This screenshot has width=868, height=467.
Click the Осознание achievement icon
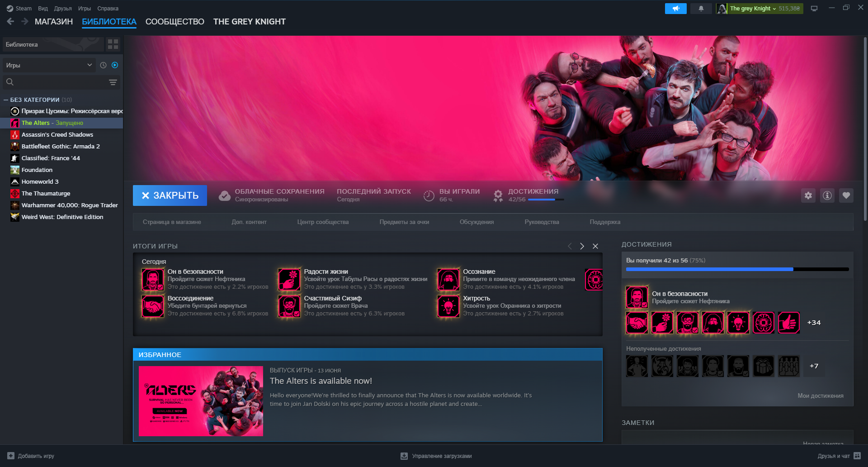coord(448,280)
